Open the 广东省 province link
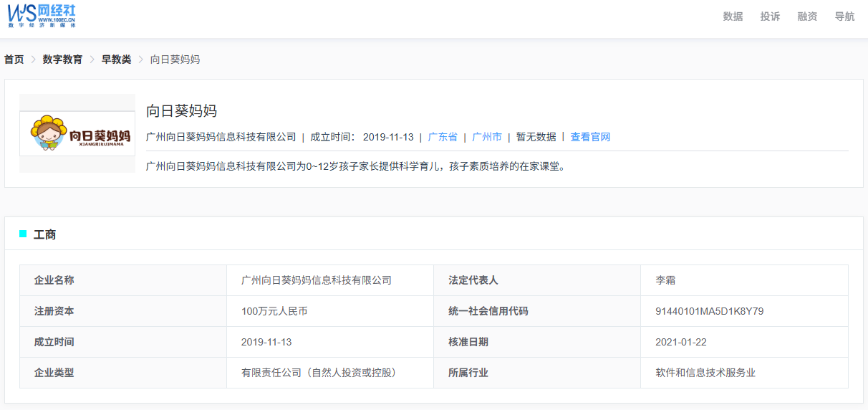Screen dimensions: 868x410 [x=443, y=137]
